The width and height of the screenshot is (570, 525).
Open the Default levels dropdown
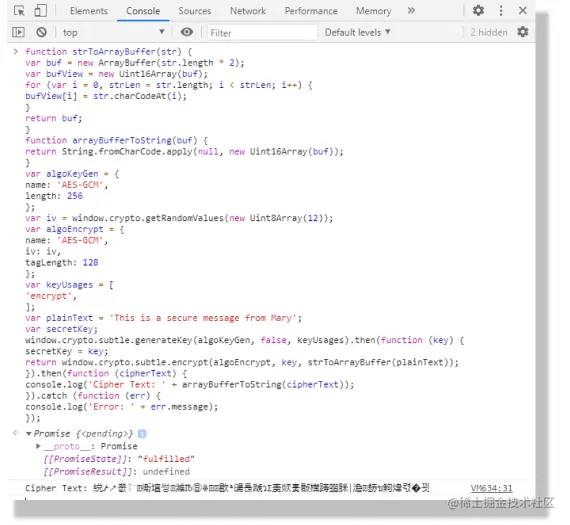tap(358, 32)
